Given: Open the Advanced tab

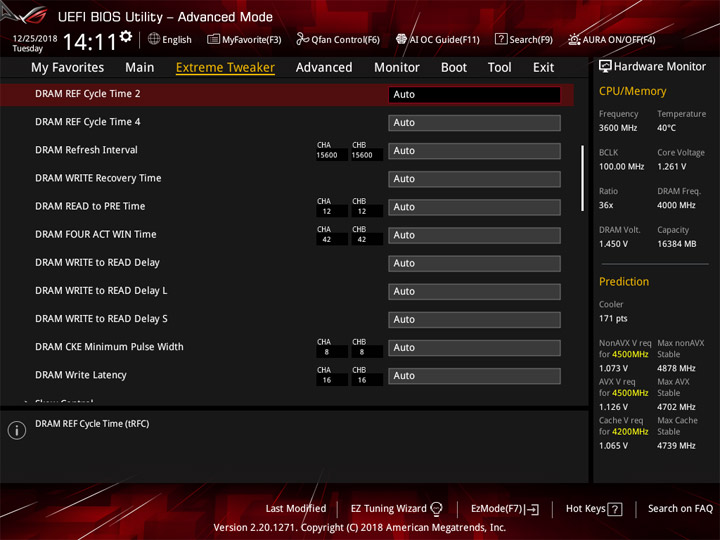Looking at the screenshot, I should click(x=324, y=68).
